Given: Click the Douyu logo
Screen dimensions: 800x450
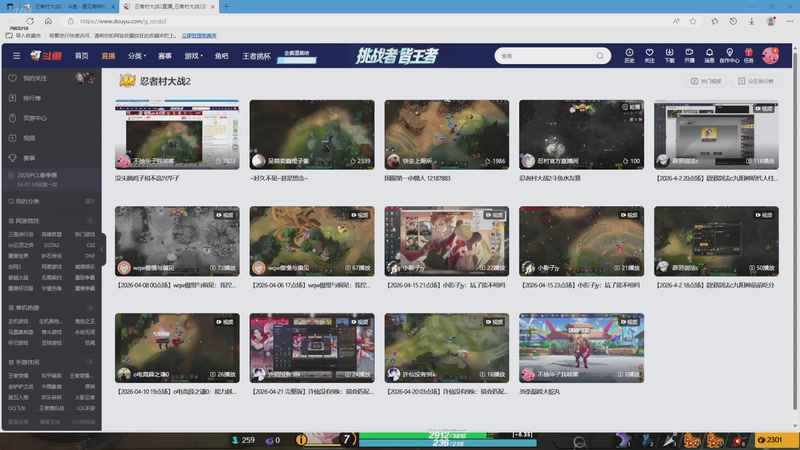Looking at the screenshot, I should pyautogui.click(x=46, y=56).
